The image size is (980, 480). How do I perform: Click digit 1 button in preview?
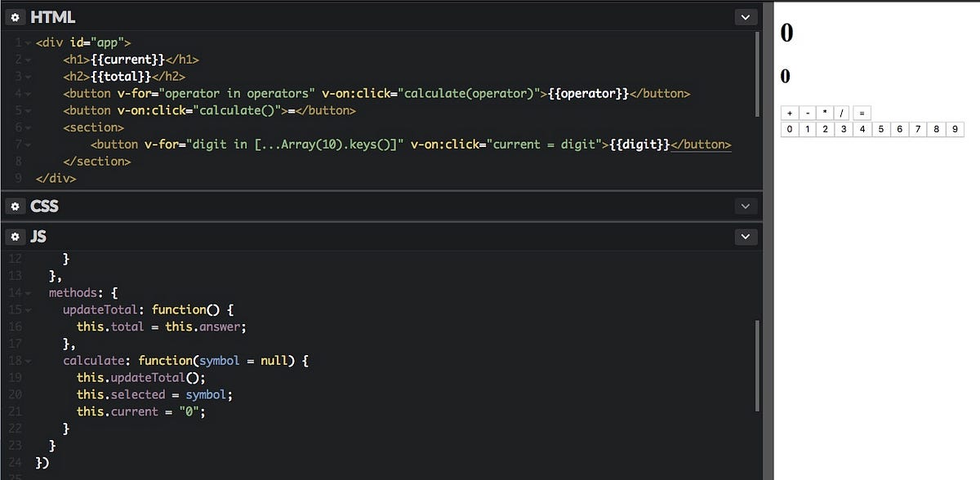point(808,129)
